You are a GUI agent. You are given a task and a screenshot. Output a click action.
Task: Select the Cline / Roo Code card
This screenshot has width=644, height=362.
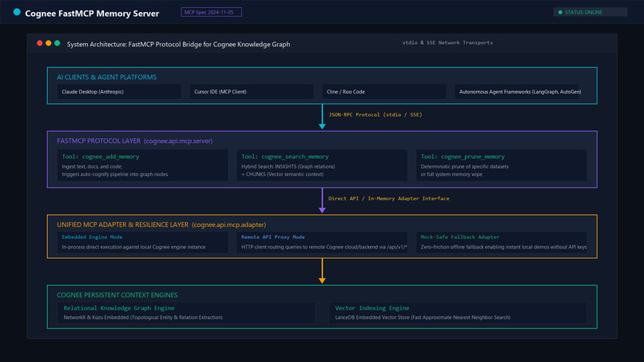tap(384, 92)
